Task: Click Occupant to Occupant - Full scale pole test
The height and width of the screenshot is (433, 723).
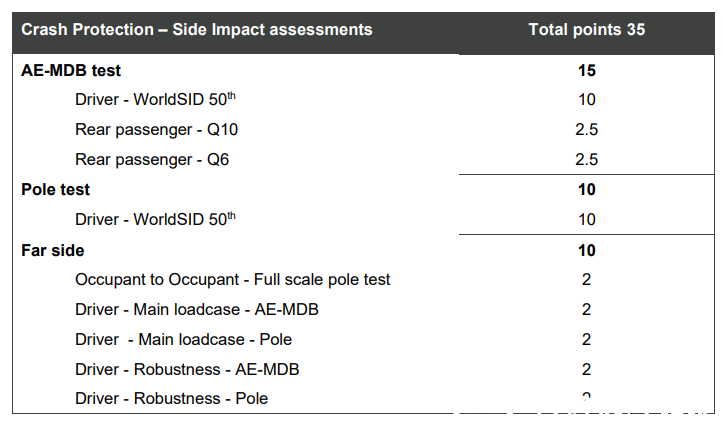Action: pyautogui.click(x=232, y=279)
